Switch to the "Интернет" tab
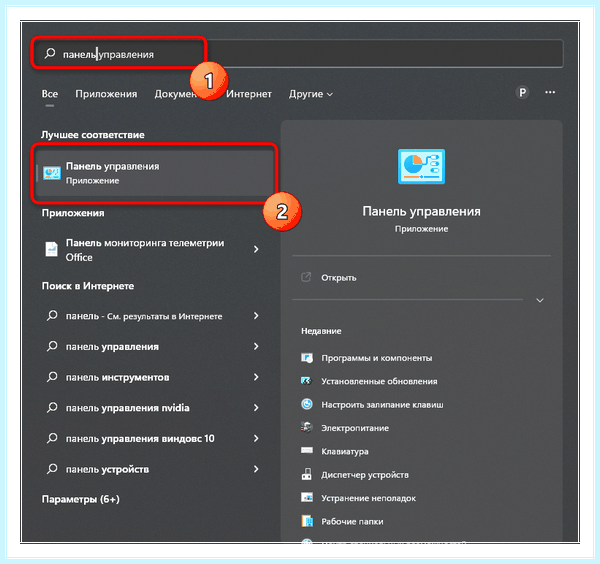 pyautogui.click(x=249, y=94)
